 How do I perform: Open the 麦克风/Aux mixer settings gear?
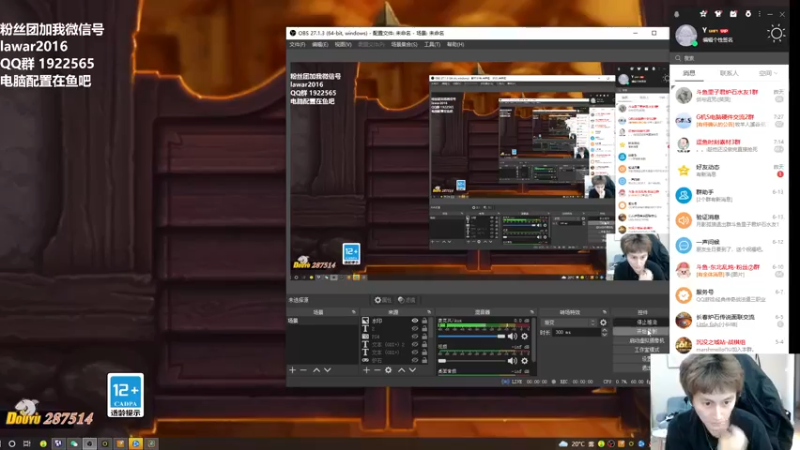pos(524,336)
